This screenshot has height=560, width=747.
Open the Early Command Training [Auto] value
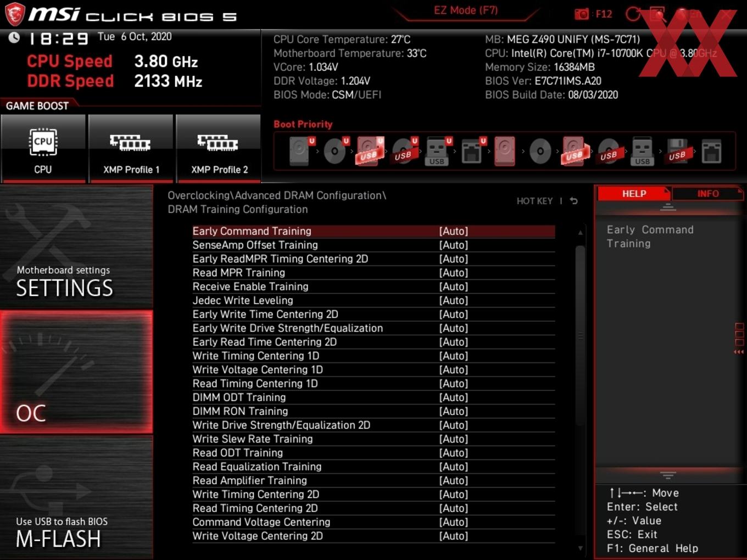tap(454, 231)
